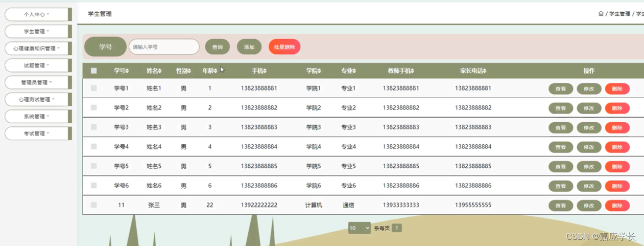644x246 pixels.
Task: Click 查看 for 张三 row
Action: tap(561, 206)
